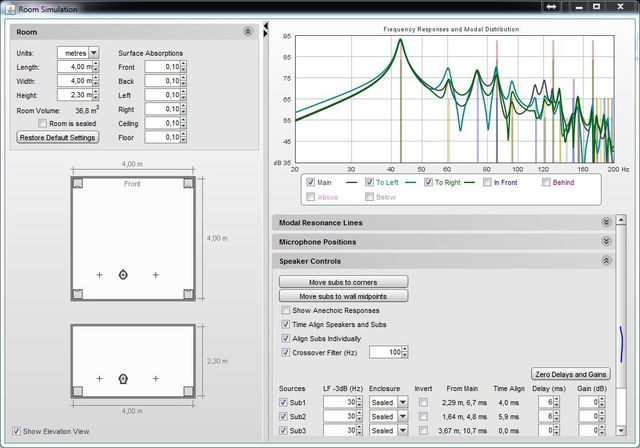Click the left speaker cross marker in plan view

(x=99, y=275)
